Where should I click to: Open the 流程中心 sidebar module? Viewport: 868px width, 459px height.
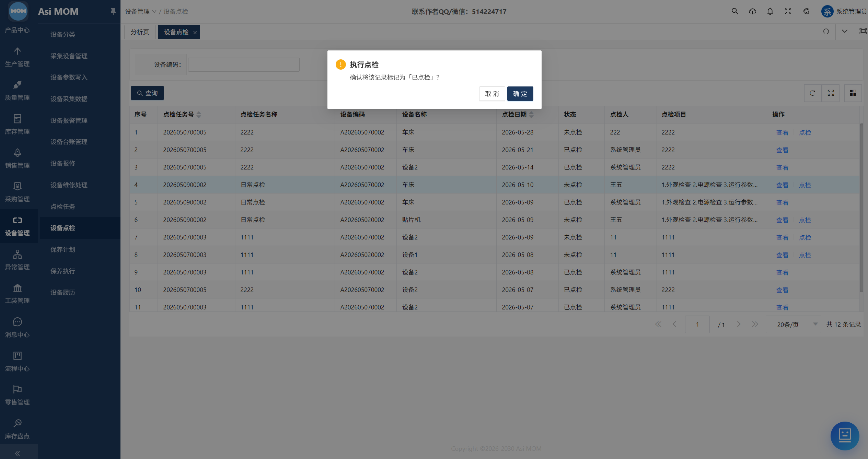click(x=17, y=362)
